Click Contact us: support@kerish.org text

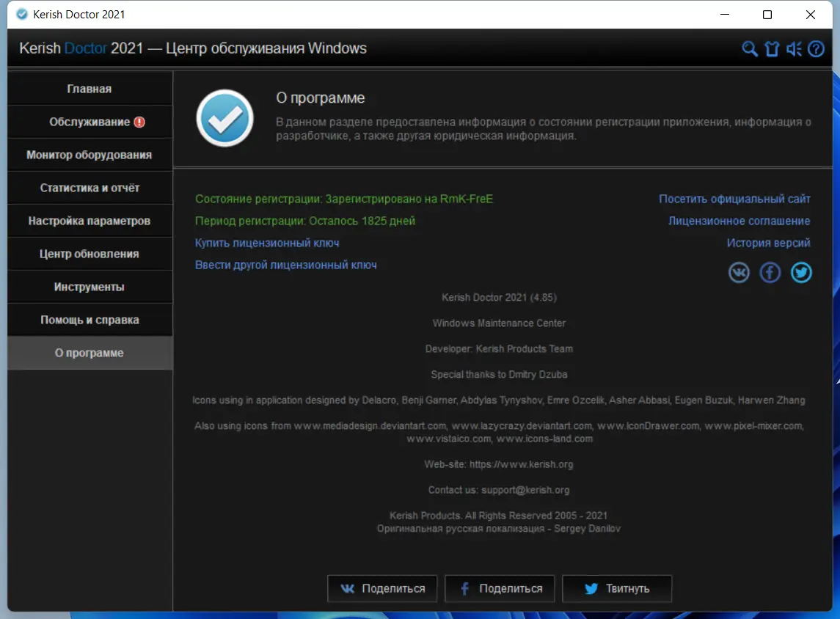(499, 490)
